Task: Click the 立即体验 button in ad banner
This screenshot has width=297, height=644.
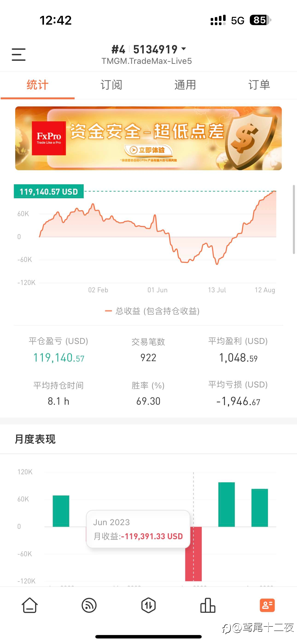Action: pos(148,150)
